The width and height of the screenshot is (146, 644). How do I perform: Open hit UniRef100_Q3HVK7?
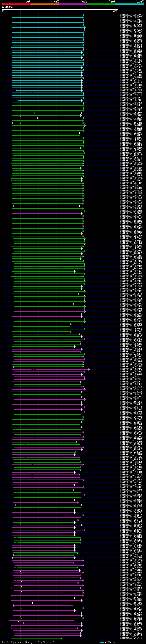coord(131,22)
